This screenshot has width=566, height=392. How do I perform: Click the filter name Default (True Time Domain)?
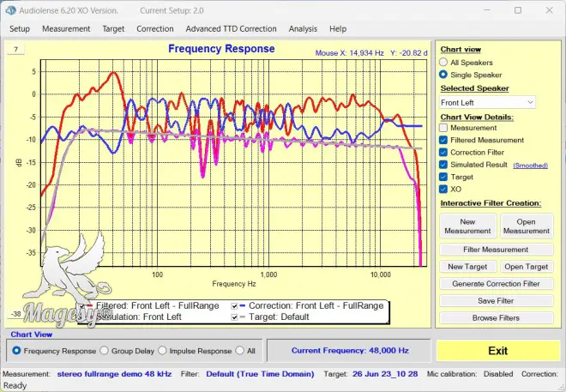(x=260, y=374)
